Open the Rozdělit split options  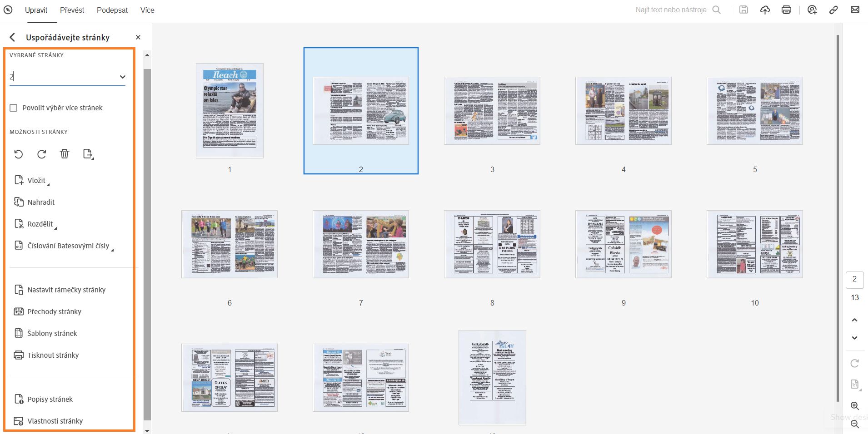(35, 224)
